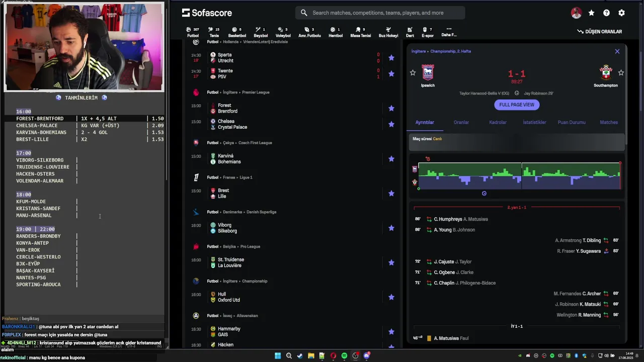The width and height of the screenshot is (644, 362).
Task: Open the Danish Superliga link
Action: [x=261, y=212]
